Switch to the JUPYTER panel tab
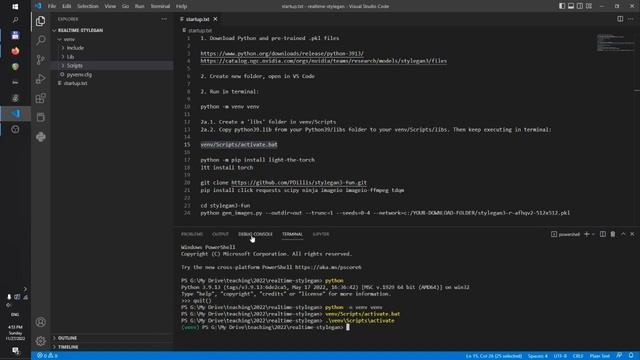Viewport: 640px width, 360px height. [321, 234]
